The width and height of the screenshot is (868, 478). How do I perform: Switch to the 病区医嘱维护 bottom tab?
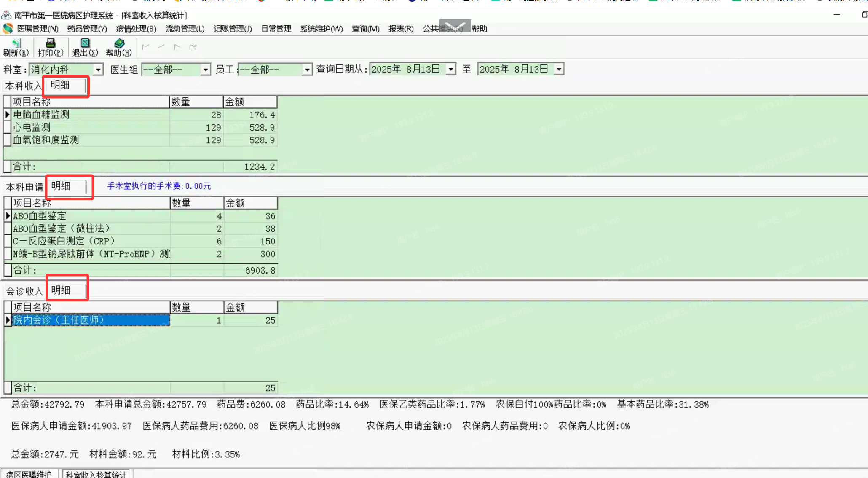(29, 474)
